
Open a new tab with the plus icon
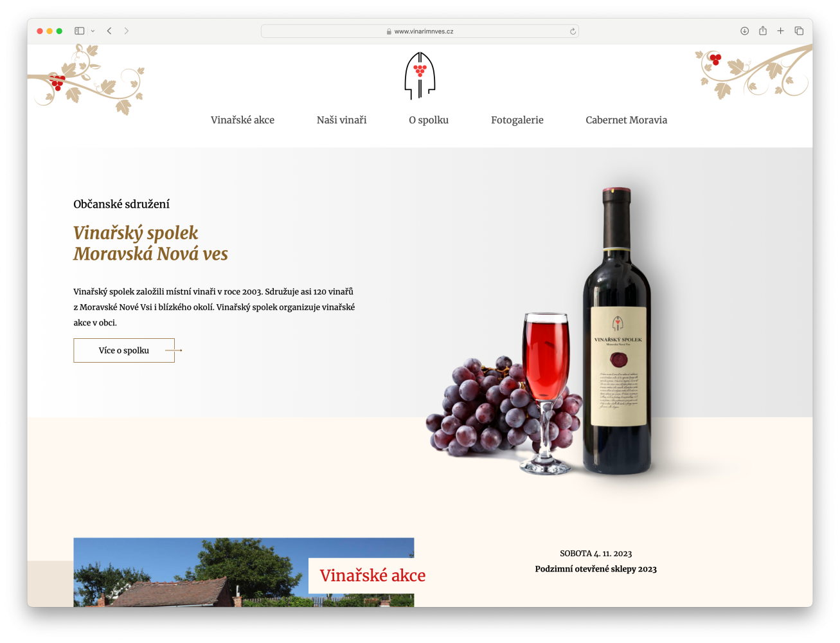pyautogui.click(x=780, y=31)
